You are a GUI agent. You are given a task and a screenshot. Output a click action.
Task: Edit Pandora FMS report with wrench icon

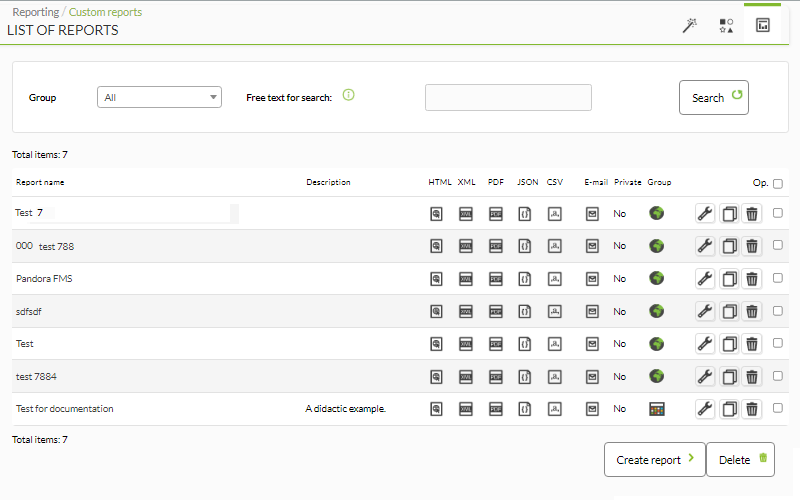[705, 279]
